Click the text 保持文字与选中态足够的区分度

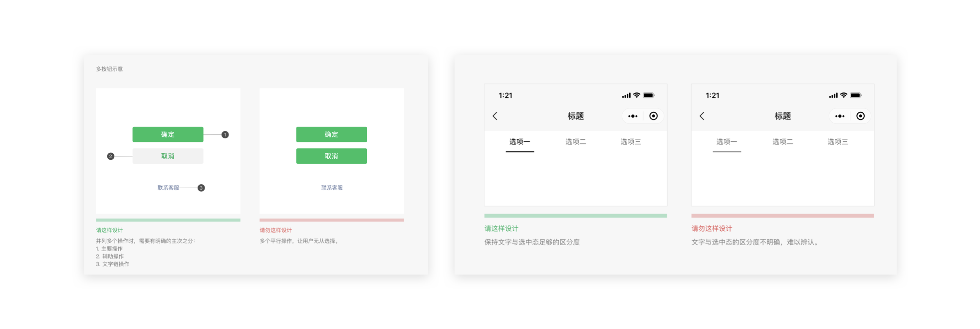[532, 242]
